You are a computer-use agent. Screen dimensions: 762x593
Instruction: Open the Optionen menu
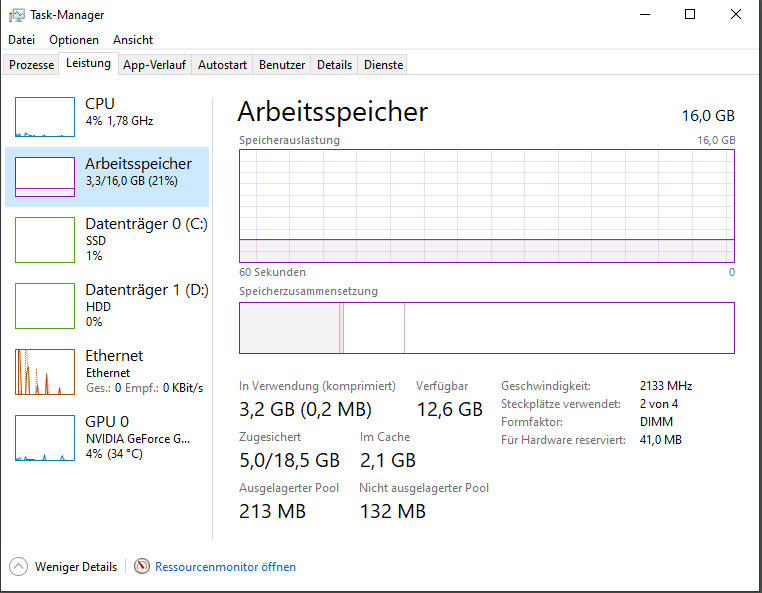pyautogui.click(x=74, y=40)
